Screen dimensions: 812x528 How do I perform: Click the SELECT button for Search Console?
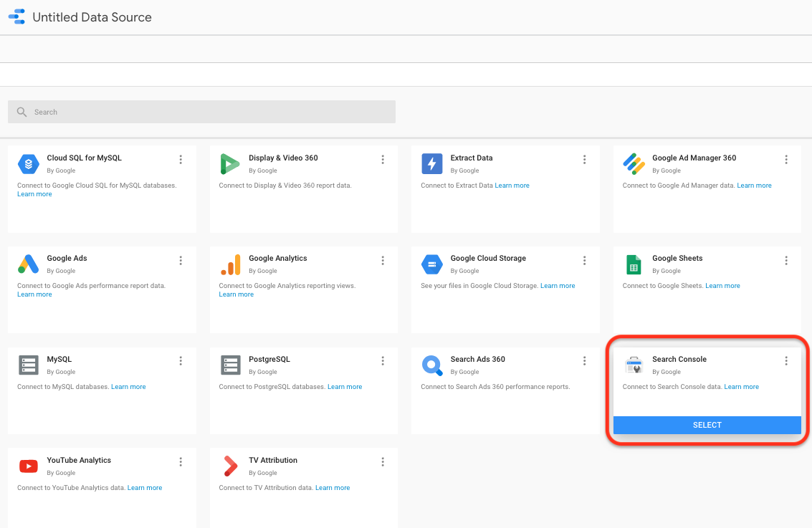pyautogui.click(x=707, y=425)
